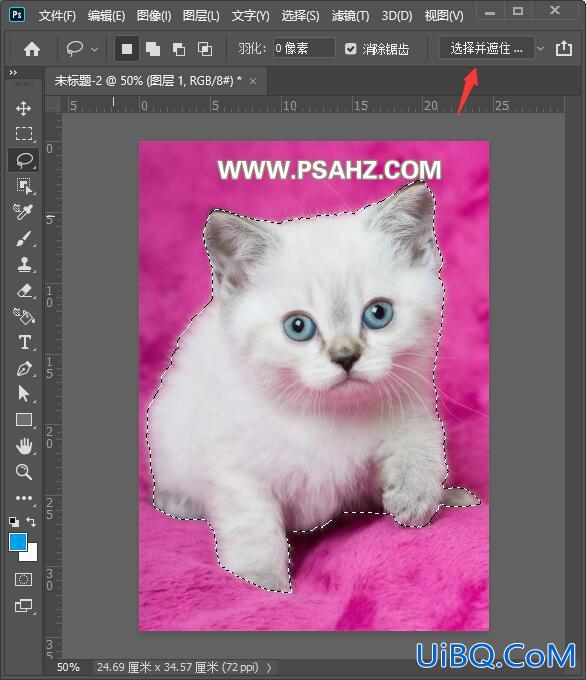Select the Brush tool
This screenshot has width=586, height=680.
point(24,238)
